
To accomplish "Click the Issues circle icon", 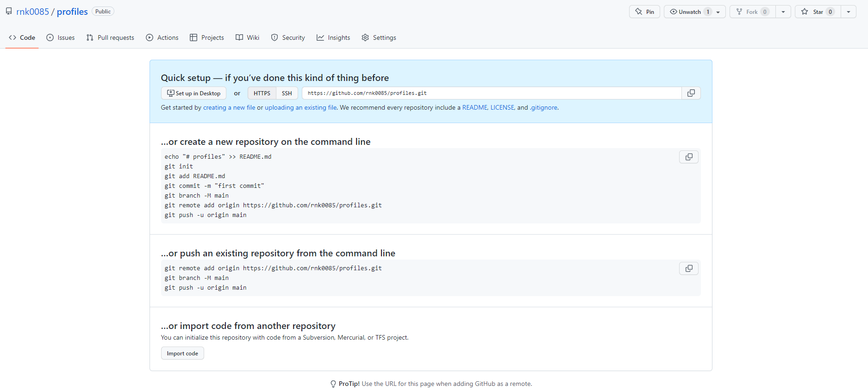I will coord(50,37).
